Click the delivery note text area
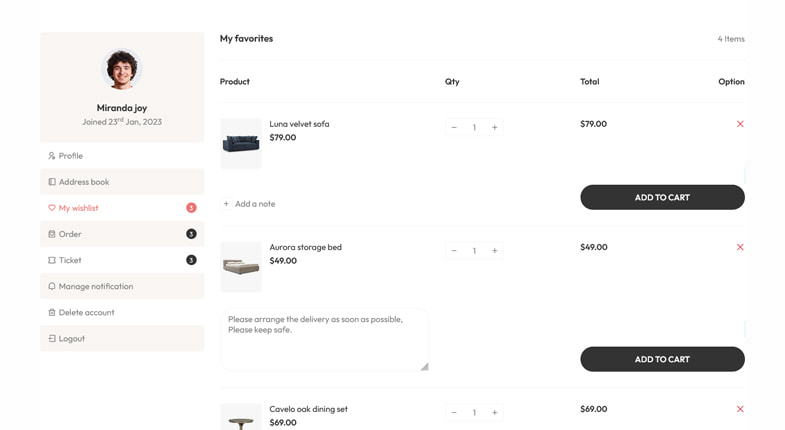The height and width of the screenshot is (430, 785). (324, 340)
